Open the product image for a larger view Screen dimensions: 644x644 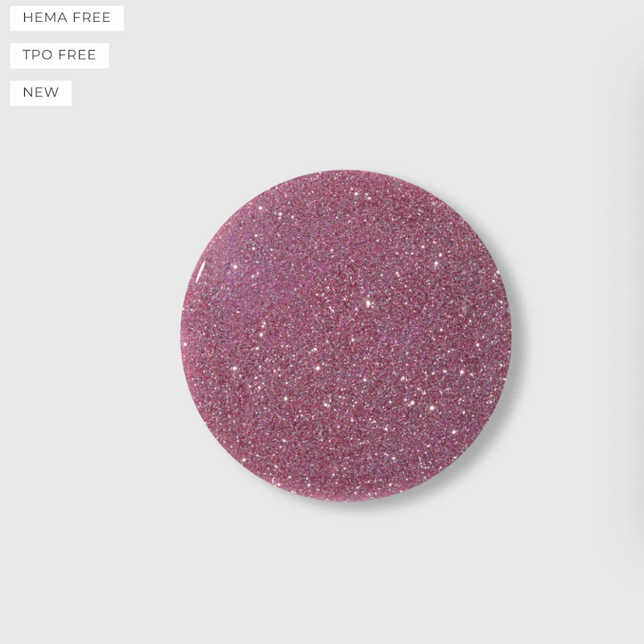click(x=312, y=322)
